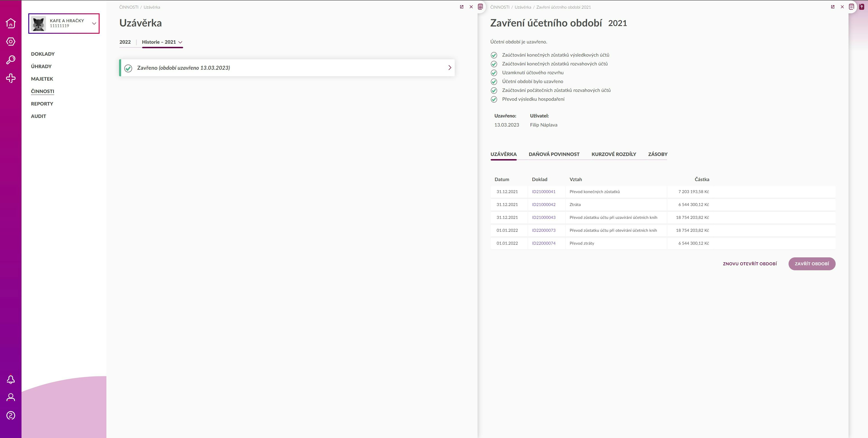Click check icon beside Uzamknutí účtového rozvrhu

pyautogui.click(x=494, y=73)
